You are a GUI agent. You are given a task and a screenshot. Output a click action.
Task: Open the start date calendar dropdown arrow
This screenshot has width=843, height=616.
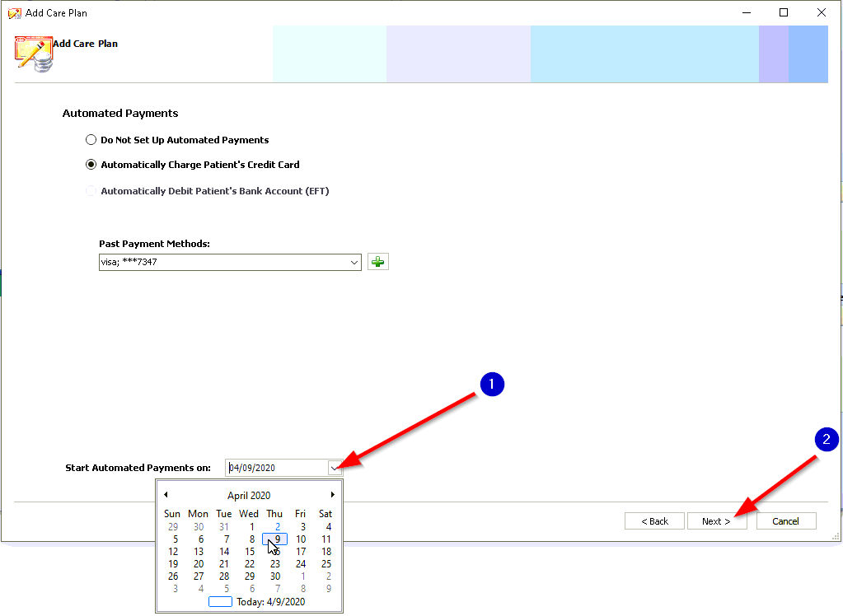pos(335,468)
